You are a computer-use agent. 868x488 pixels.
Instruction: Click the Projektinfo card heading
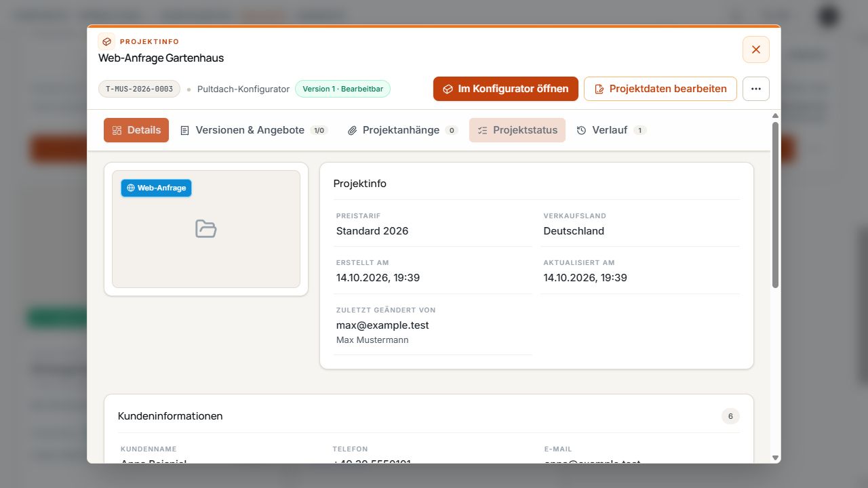coord(360,184)
